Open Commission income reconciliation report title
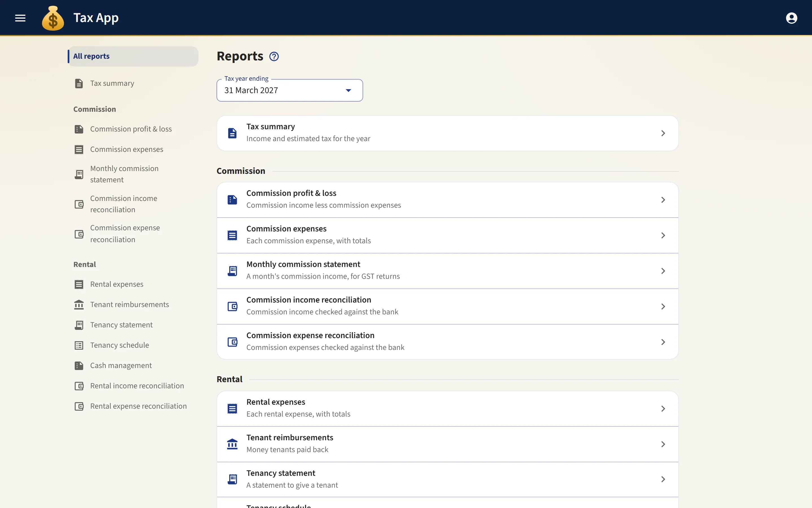This screenshot has height=508, width=812. pyautogui.click(x=309, y=300)
